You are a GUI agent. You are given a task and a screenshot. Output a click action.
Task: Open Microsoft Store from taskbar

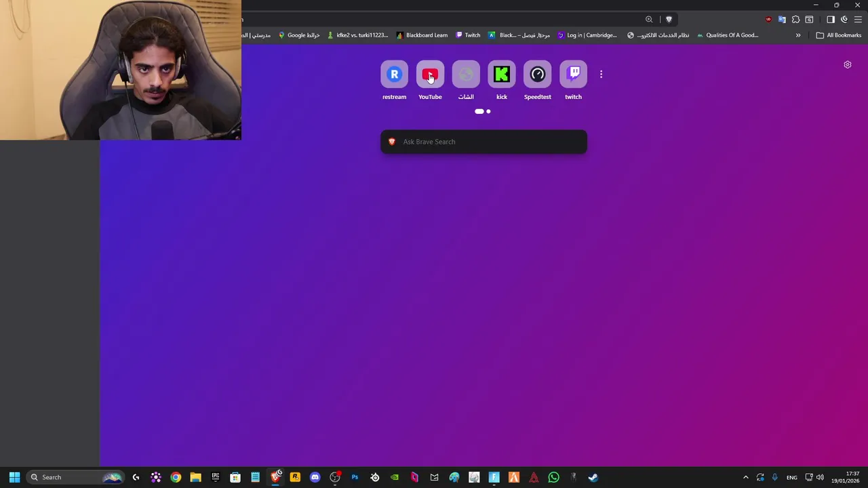click(x=235, y=477)
